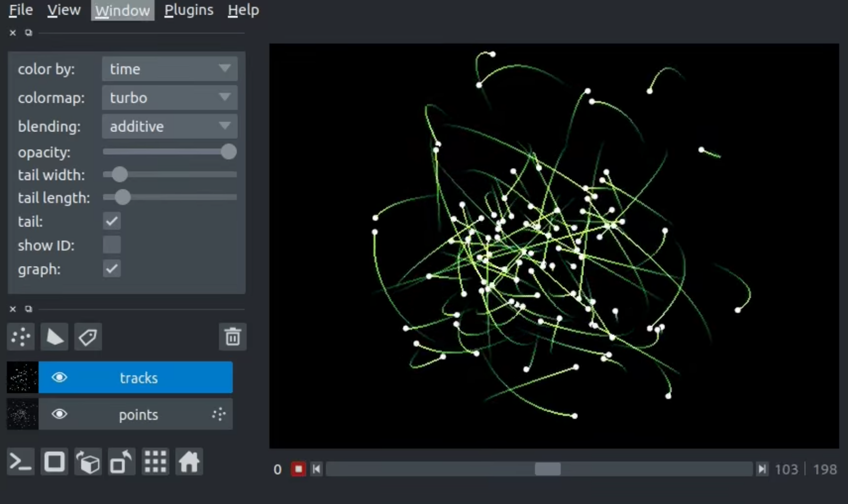Toggle 2D/3D display mode
Viewport: 848px width, 504px height.
(x=54, y=462)
